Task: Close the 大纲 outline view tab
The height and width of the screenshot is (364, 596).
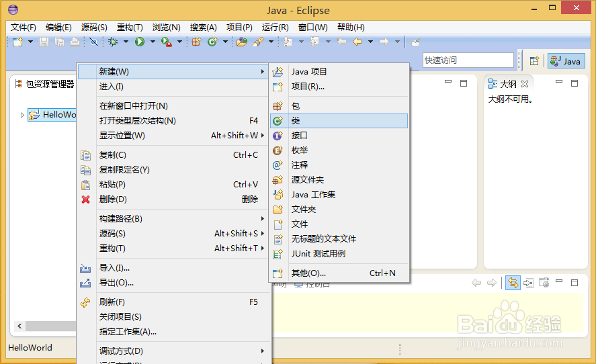Action: pos(525,83)
